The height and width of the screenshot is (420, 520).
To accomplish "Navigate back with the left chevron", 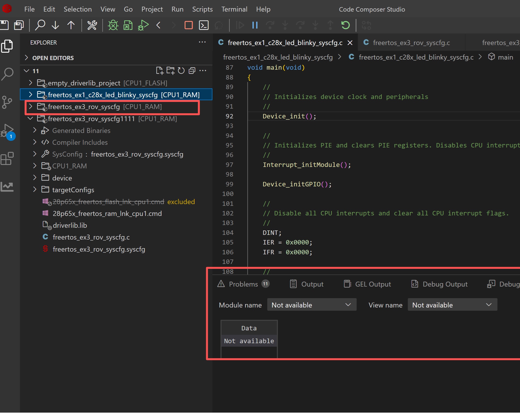I will 159,25.
